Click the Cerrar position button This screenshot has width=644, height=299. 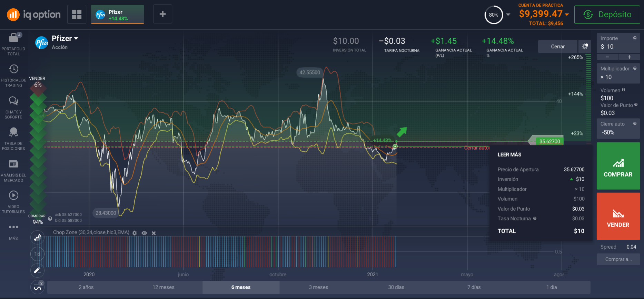point(557,47)
